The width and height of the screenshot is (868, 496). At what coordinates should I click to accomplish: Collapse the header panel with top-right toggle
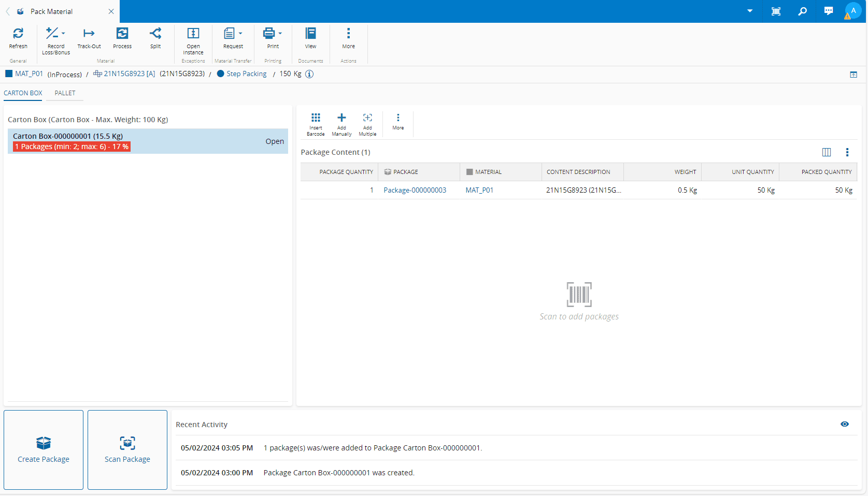[x=853, y=75]
